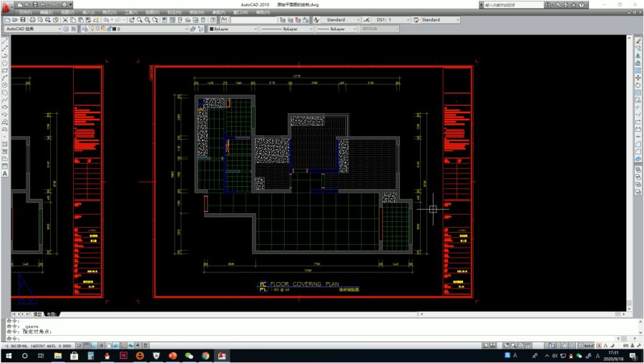Open WeChat from the Windows taskbar

click(189, 356)
